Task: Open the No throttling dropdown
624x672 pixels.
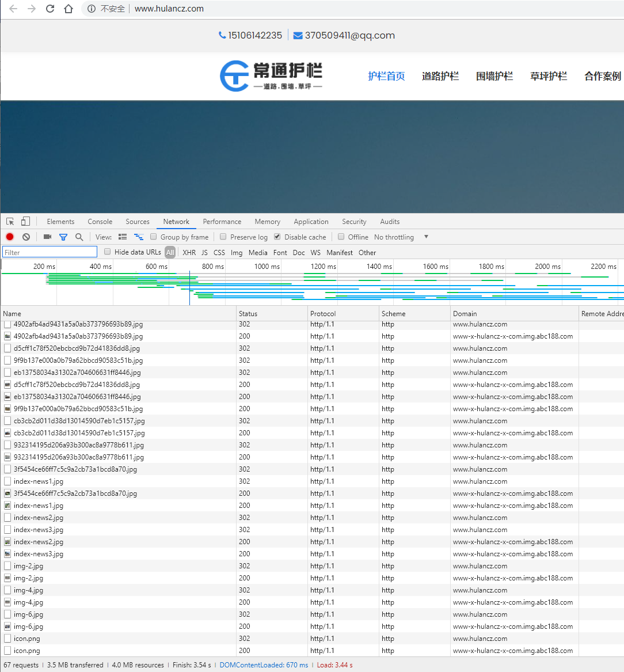Action: pos(401,237)
